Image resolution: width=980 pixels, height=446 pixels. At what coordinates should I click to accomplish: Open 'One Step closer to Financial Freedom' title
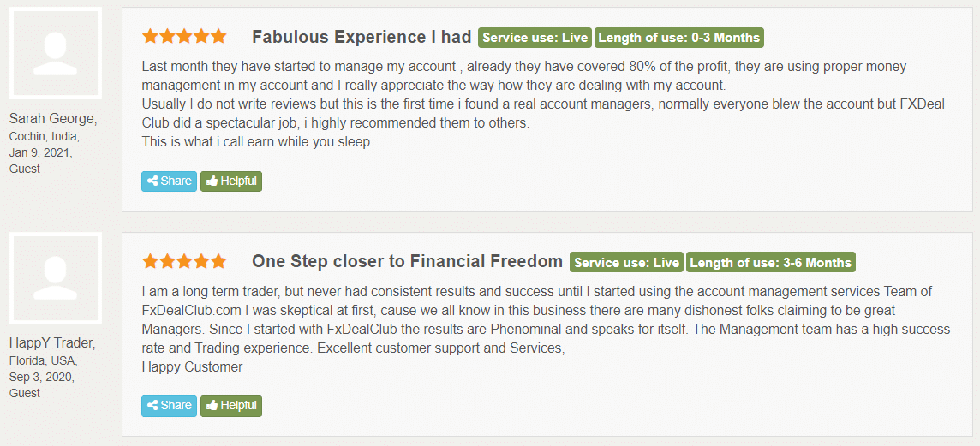(407, 262)
